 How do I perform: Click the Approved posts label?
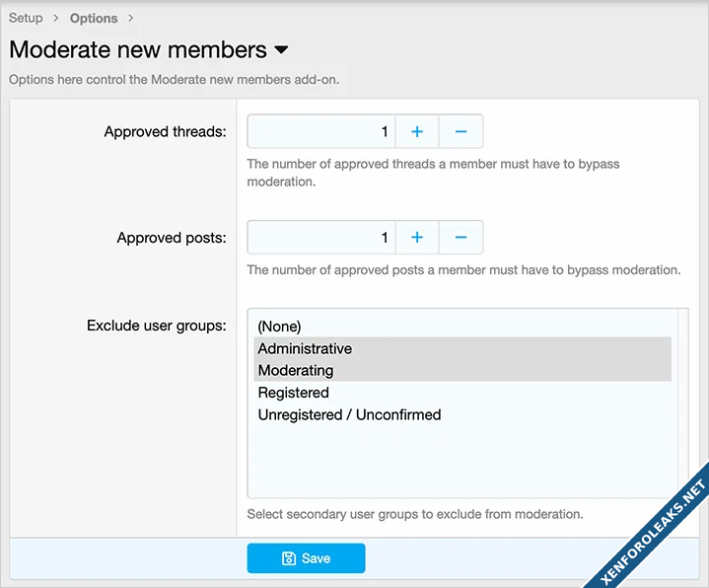[172, 238]
